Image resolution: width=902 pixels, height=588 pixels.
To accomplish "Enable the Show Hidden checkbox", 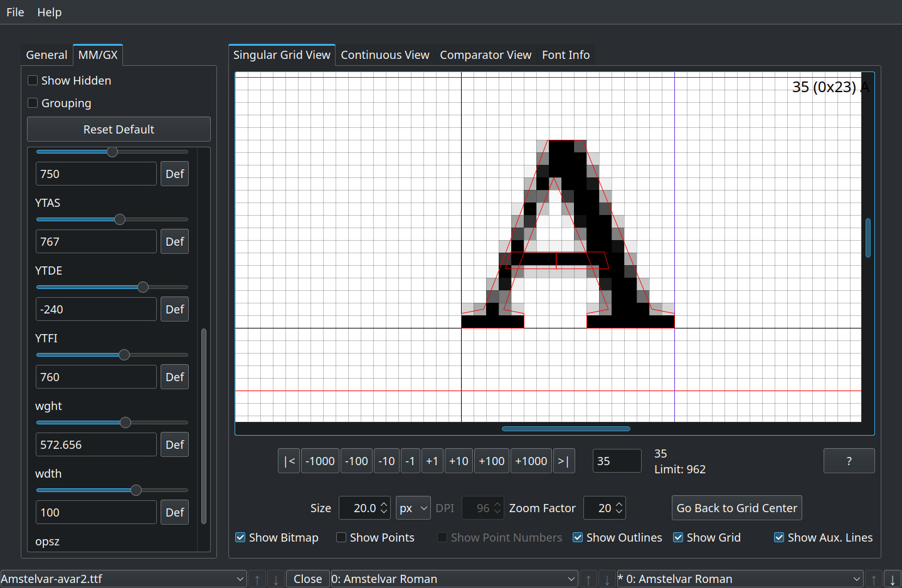I will tap(33, 81).
